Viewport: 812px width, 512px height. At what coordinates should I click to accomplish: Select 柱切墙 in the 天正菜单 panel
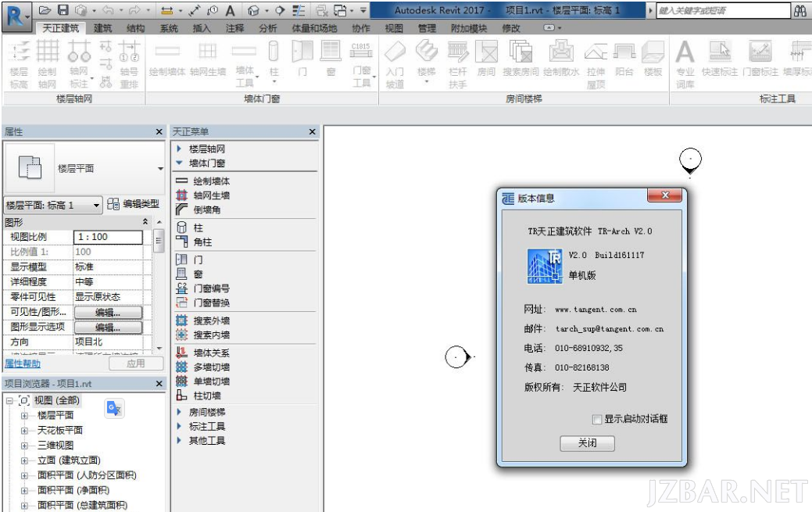click(x=199, y=396)
